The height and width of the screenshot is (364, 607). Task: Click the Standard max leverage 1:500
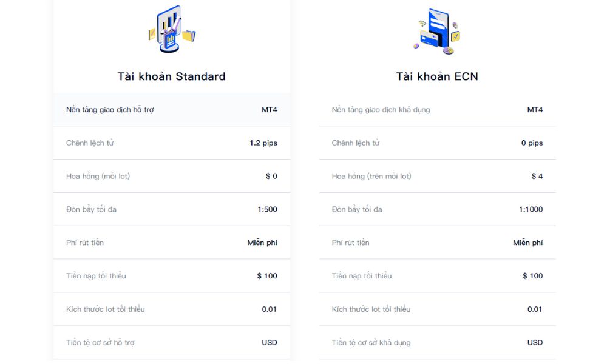267,210
